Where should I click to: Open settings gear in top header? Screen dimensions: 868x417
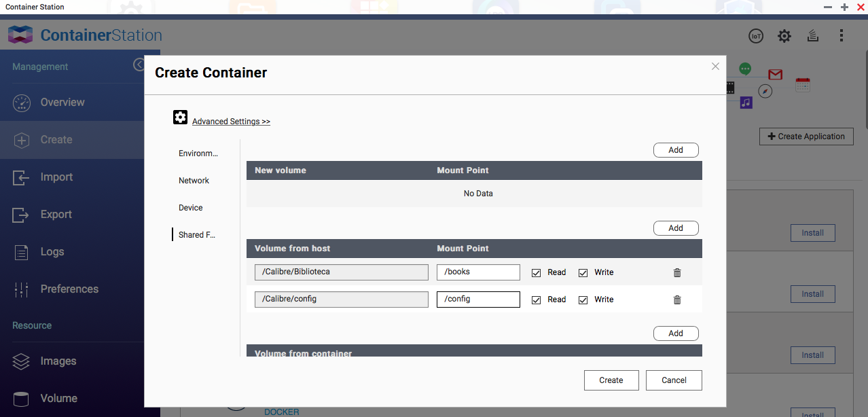[x=784, y=36]
